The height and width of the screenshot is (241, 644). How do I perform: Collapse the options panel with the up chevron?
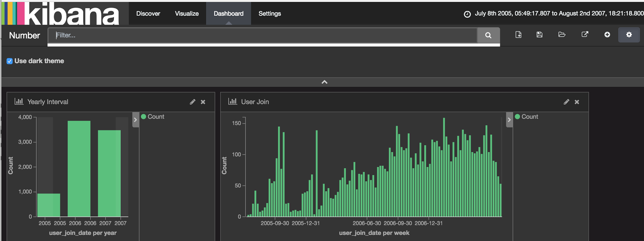[x=324, y=82]
